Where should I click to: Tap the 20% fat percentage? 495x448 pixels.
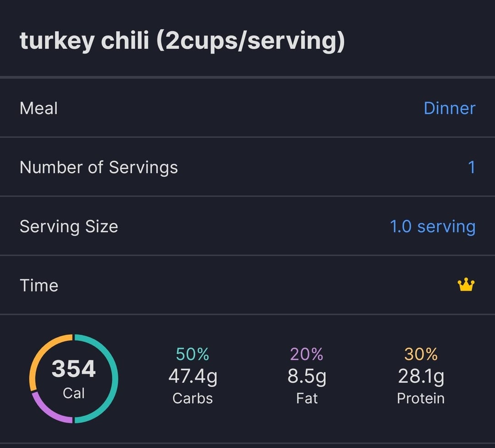click(x=307, y=354)
